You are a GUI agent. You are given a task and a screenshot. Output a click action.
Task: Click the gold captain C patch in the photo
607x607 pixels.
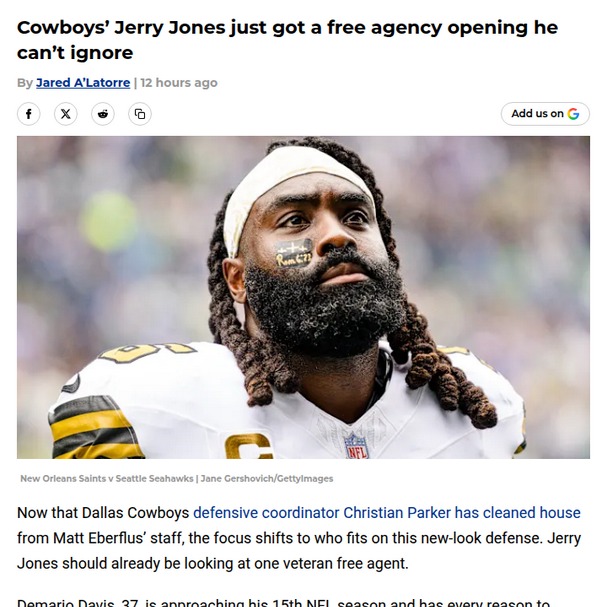248,446
